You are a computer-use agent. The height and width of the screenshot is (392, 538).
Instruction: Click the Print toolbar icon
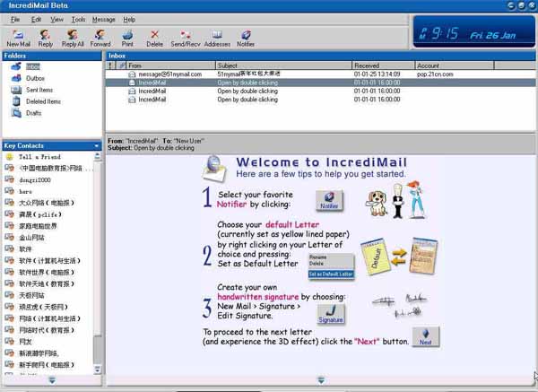click(127, 38)
